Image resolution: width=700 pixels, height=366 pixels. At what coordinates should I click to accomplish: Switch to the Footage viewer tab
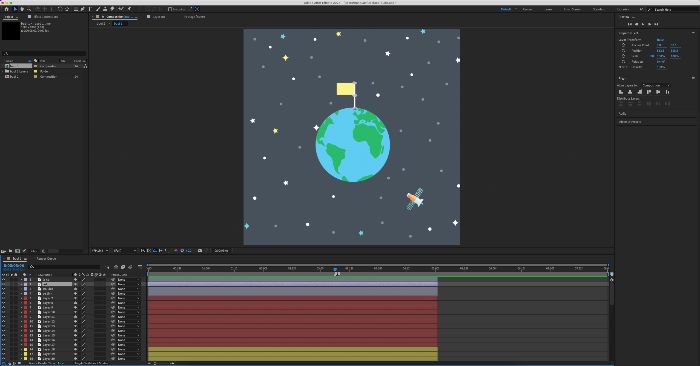point(195,17)
